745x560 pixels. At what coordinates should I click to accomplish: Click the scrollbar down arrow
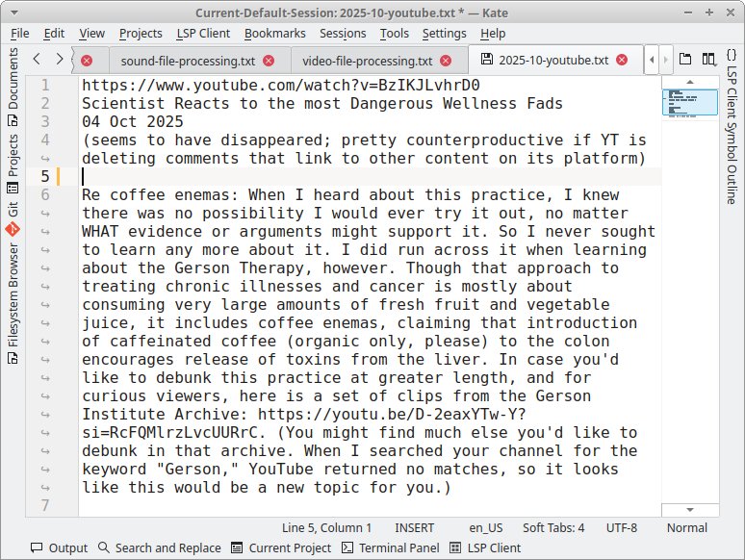pyautogui.click(x=690, y=510)
